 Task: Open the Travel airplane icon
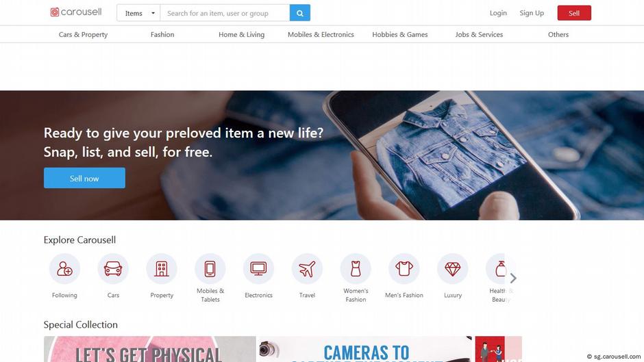307,269
